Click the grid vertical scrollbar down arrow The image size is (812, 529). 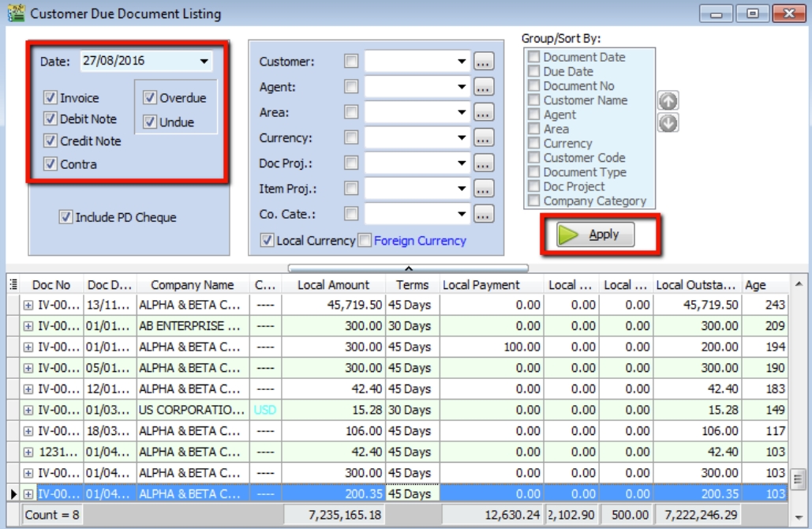coord(799,517)
